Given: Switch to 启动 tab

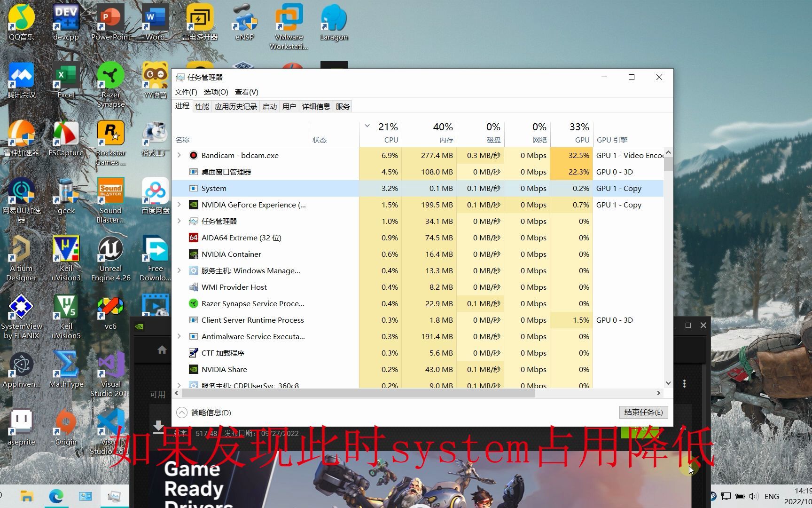Looking at the screenshot, I should pyautogui.click(x=270, y=106).
